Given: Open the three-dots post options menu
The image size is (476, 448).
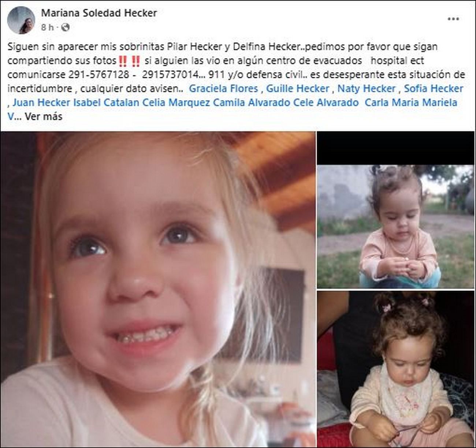Looking at the screenshot, I should (453, 19).
